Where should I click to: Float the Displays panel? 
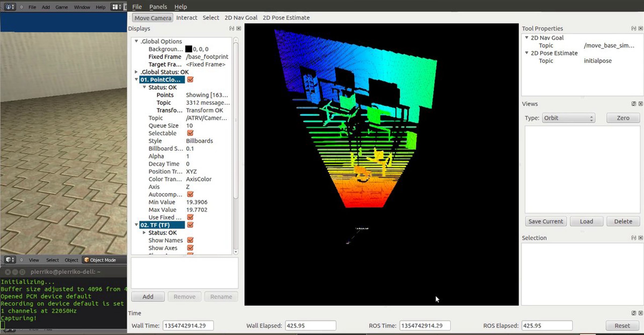232,28
